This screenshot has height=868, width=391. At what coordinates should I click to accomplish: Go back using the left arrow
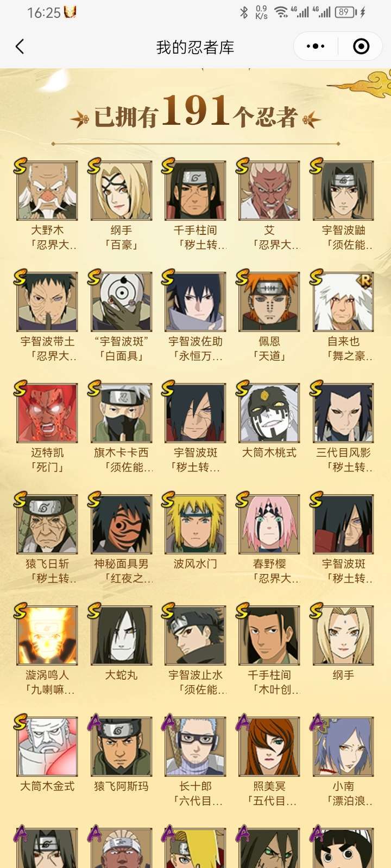pyautogui.click(x=20, y=47)
